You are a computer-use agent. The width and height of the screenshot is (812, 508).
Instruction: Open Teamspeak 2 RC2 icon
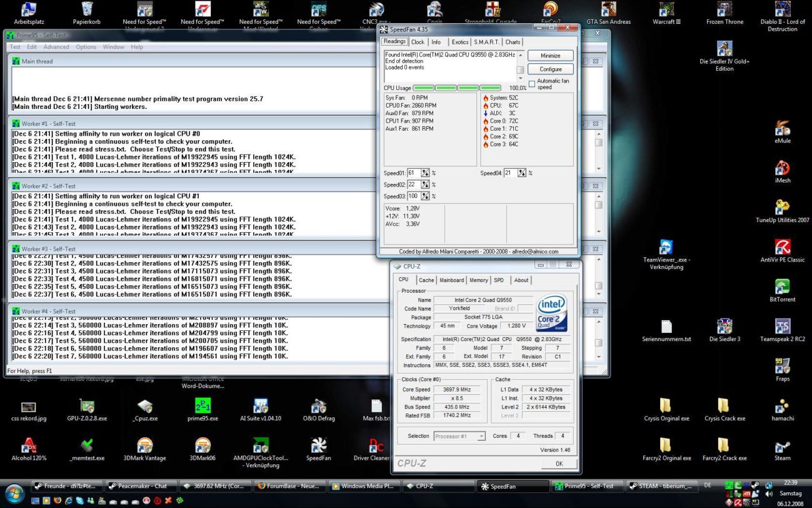[x=783, y=330]
